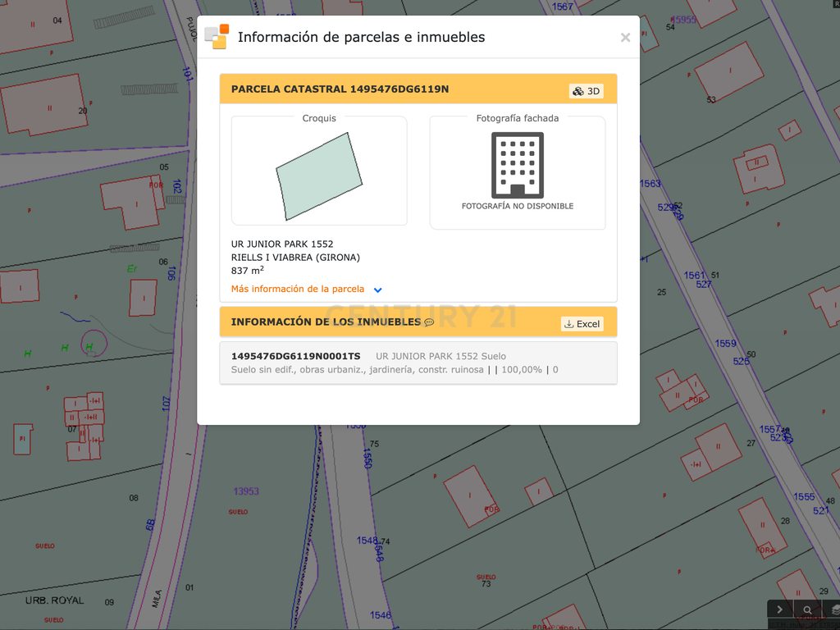Click the blue chevron next to parcel info link
This screenshot has width=840, height=630.
click(377, 290)
